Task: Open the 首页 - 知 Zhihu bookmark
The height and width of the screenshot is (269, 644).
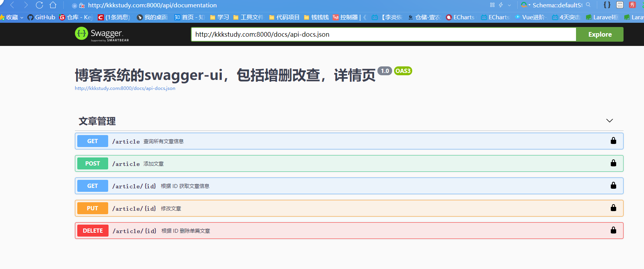Action: 189,17
